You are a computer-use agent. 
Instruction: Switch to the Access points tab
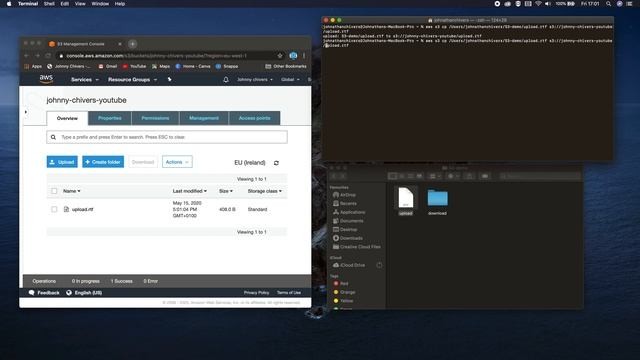254,118
